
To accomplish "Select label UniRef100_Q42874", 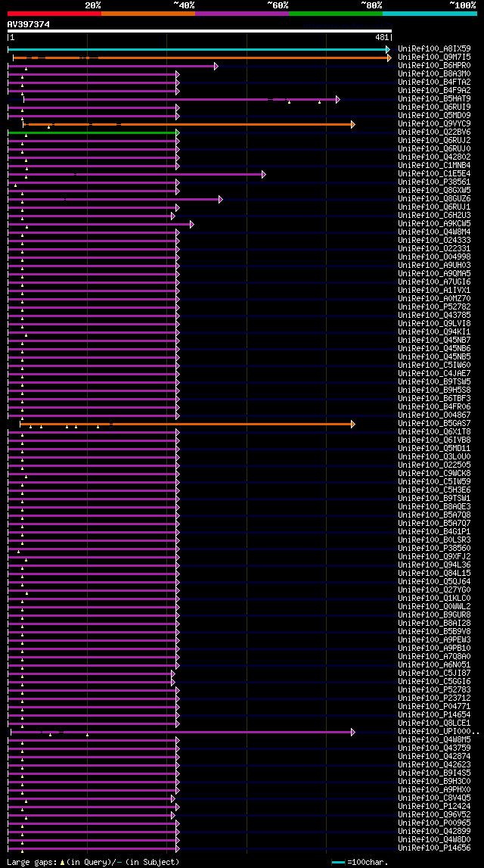I will pyautogui.click(x=434, y=756).
